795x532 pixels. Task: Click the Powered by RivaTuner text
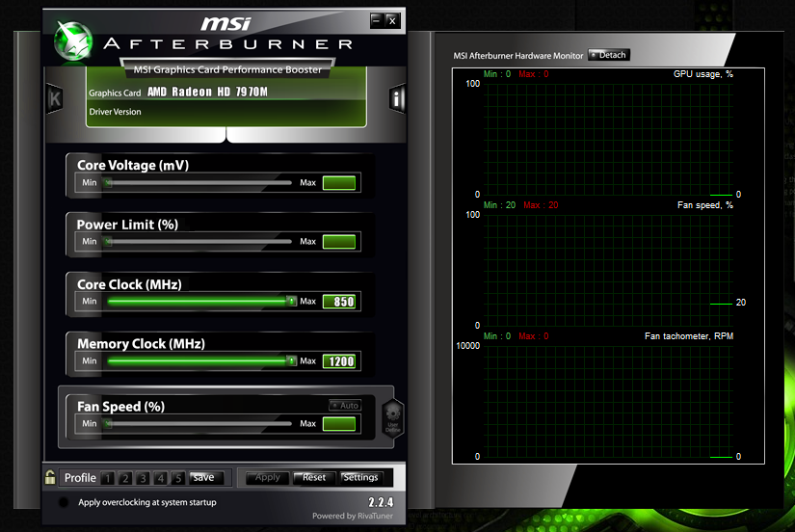(353, 516)
